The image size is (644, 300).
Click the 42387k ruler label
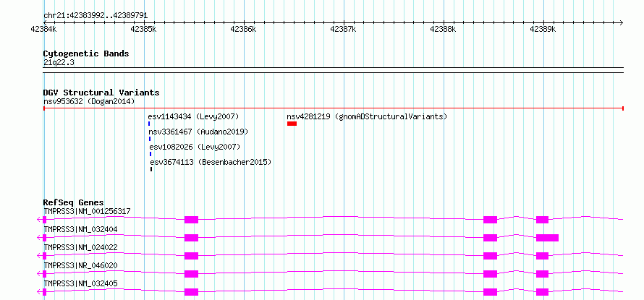click(x=343, y=29)
